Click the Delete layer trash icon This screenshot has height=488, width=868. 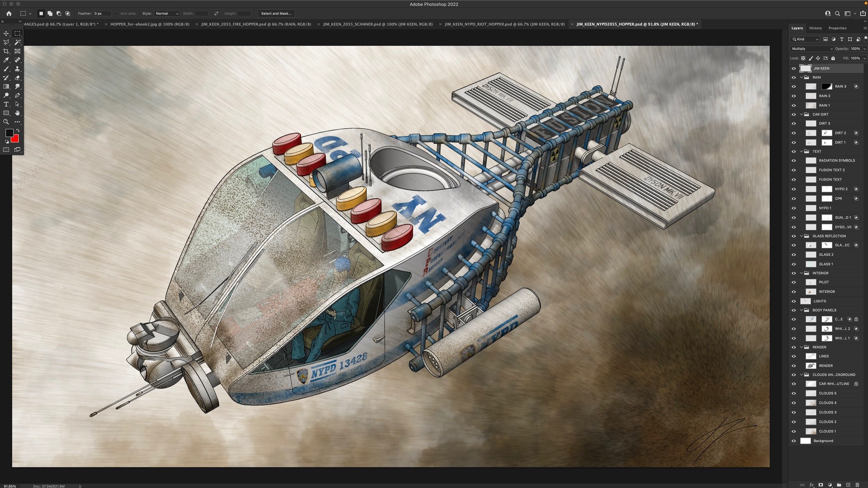click(x=857, y=485)
